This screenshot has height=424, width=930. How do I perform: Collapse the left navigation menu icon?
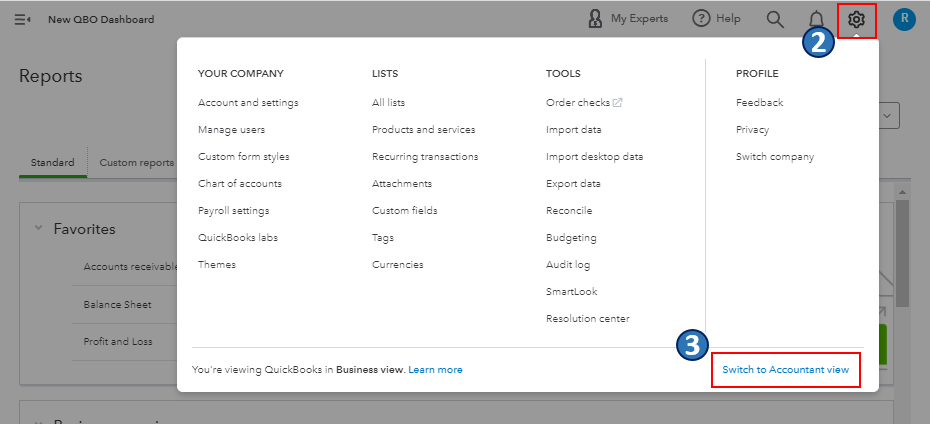pyautogui.click(x=23, y=20)
